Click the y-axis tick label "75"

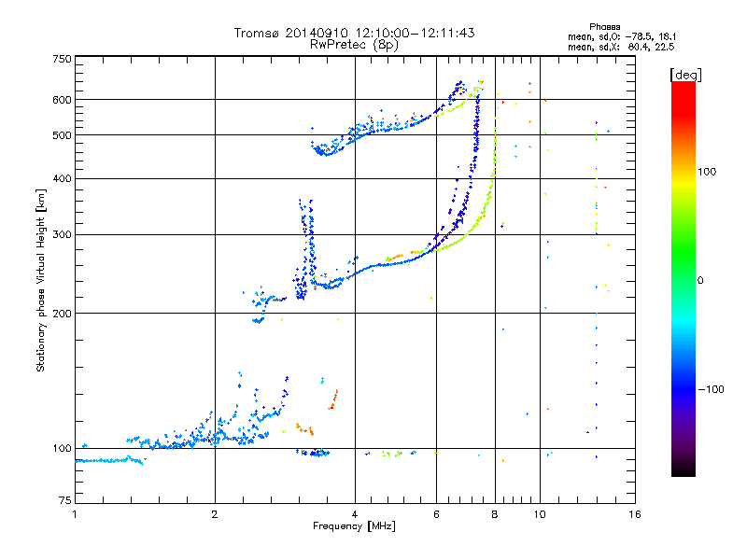pos(65,500)
